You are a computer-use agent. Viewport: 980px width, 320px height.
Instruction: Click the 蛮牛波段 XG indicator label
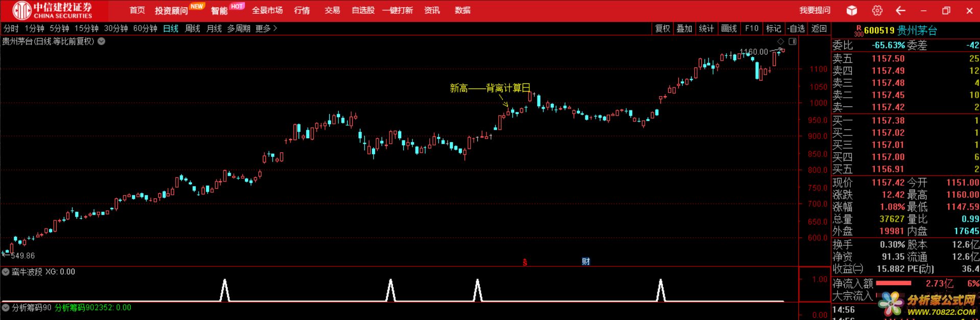click(x=43, y=272)
